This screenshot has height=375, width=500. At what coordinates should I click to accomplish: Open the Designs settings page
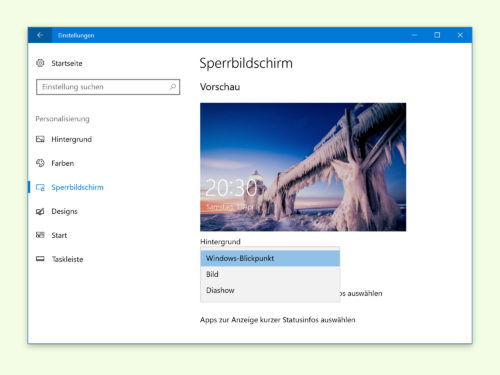pyautogui.click(x=64, y=211)
